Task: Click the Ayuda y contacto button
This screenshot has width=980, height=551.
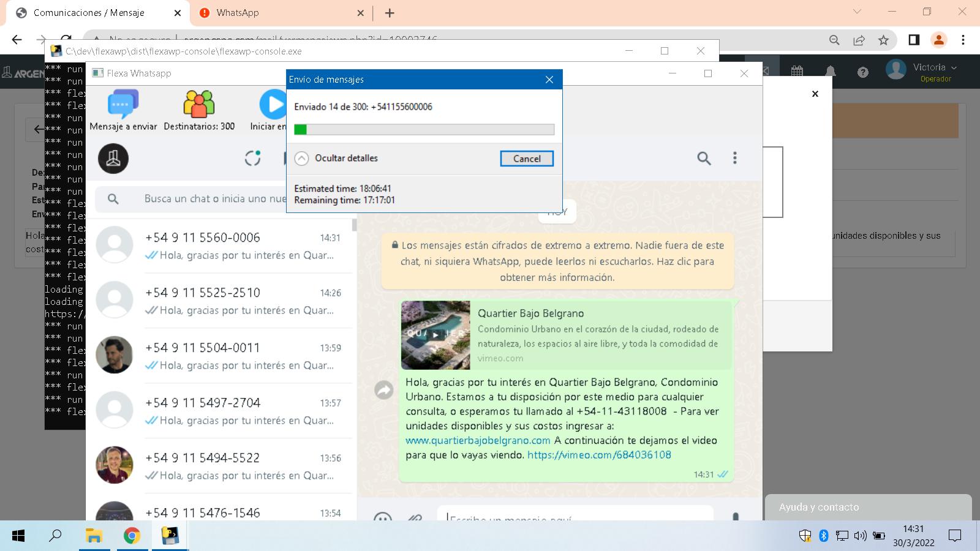Action: 868,508
